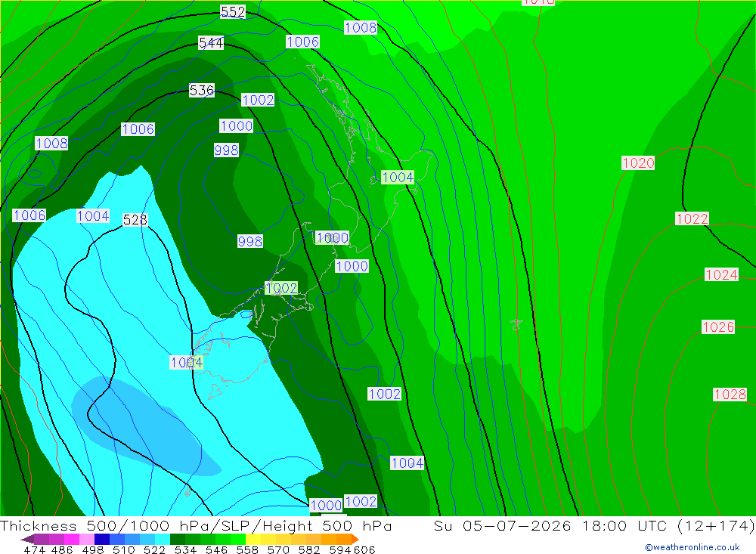This screenshot has height=554, width=756.
Task: Click the legend value 510
Action: click(124, 549)
